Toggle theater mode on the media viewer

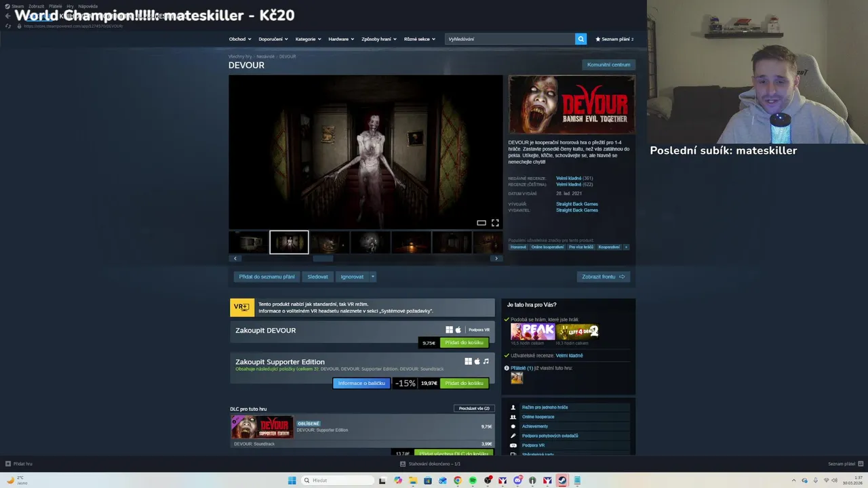[481, 223]
